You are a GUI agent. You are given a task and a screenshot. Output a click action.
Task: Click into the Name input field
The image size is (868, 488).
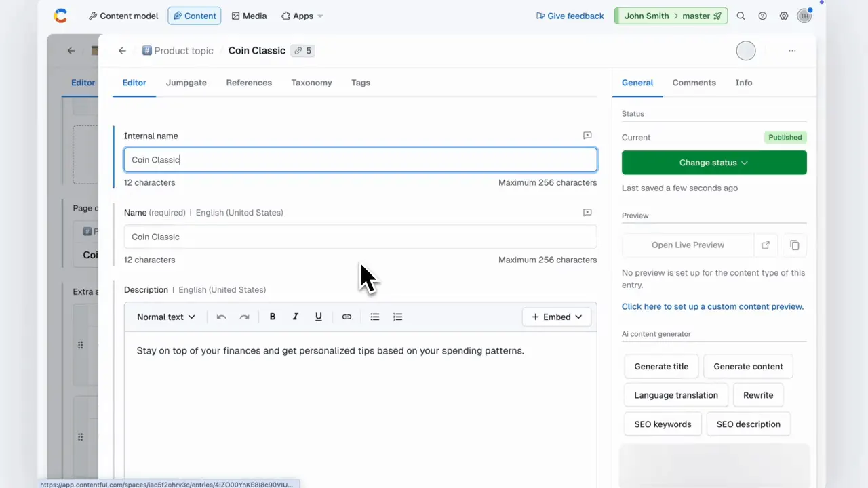point(360,237)
